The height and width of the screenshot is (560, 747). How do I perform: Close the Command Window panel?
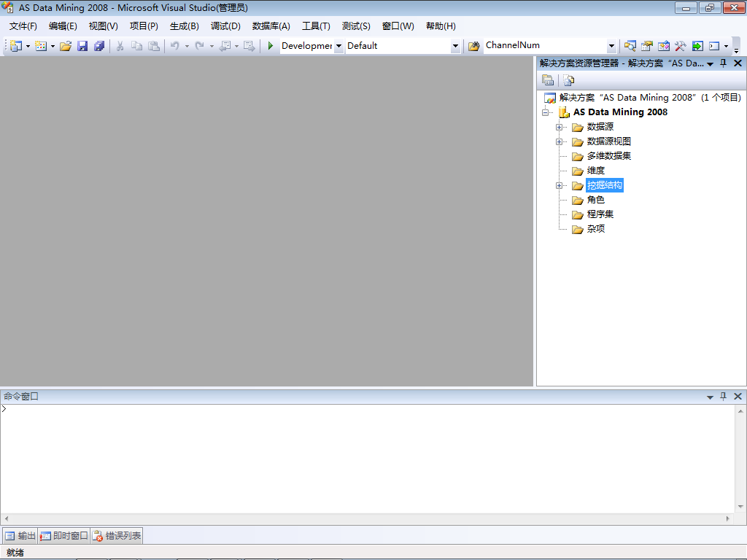pyautogui.click(x=738, y=396)
